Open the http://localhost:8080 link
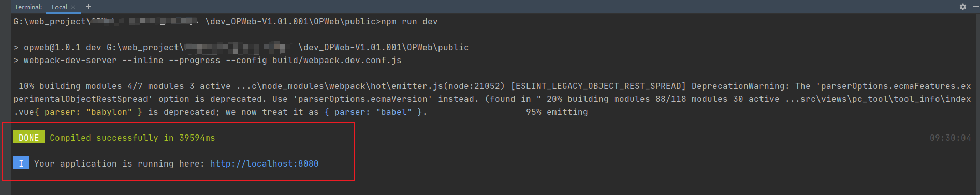The width and height of the screenshot is (980, 195). [264, 163]
